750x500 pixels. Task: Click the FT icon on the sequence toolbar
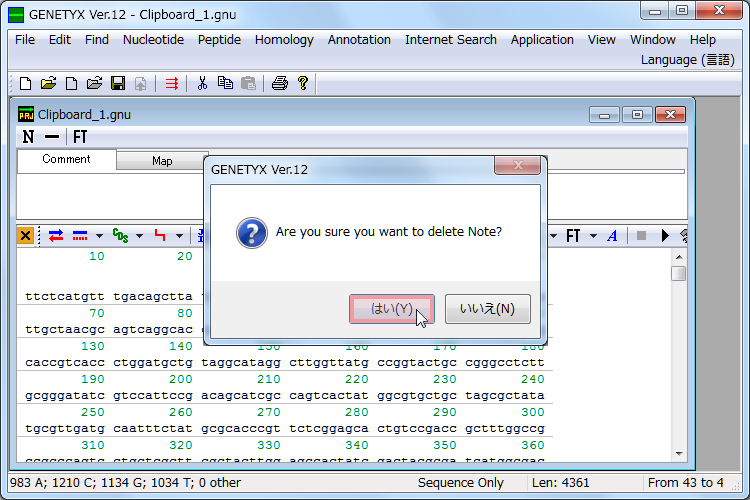pos(573,236)
